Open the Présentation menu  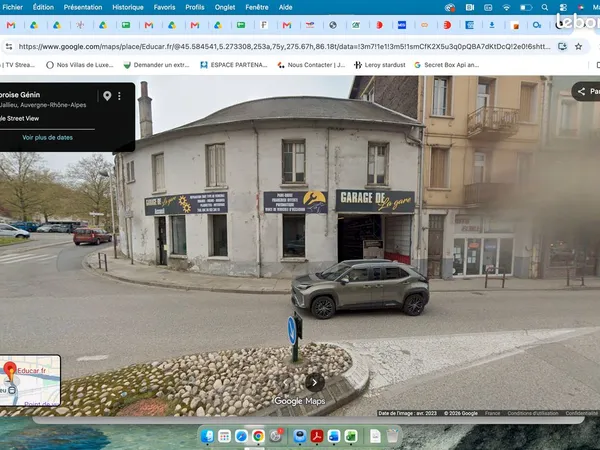[x=83, y=7]
